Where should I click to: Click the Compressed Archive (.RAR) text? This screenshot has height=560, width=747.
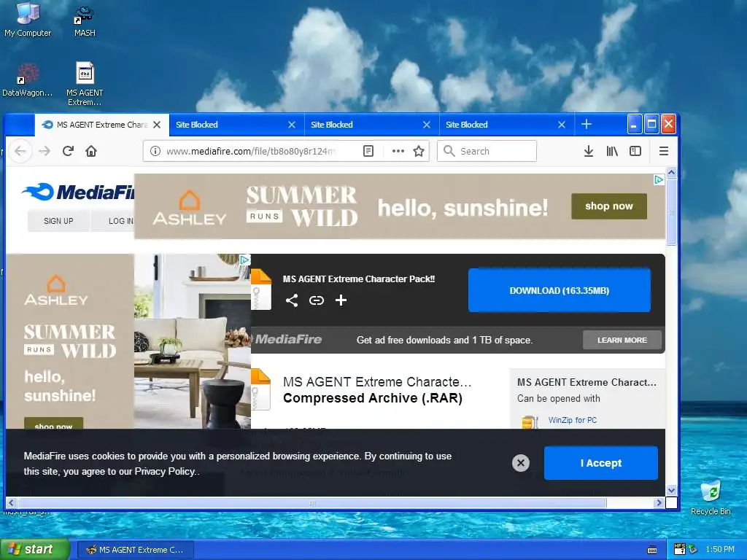(x=373, y=398)
